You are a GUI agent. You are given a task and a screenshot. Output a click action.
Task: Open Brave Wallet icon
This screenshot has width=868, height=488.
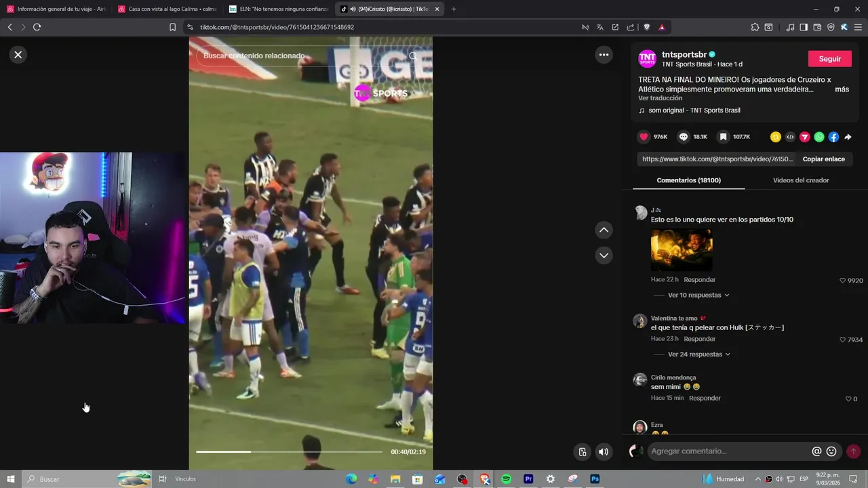click(x=817, y=27)
